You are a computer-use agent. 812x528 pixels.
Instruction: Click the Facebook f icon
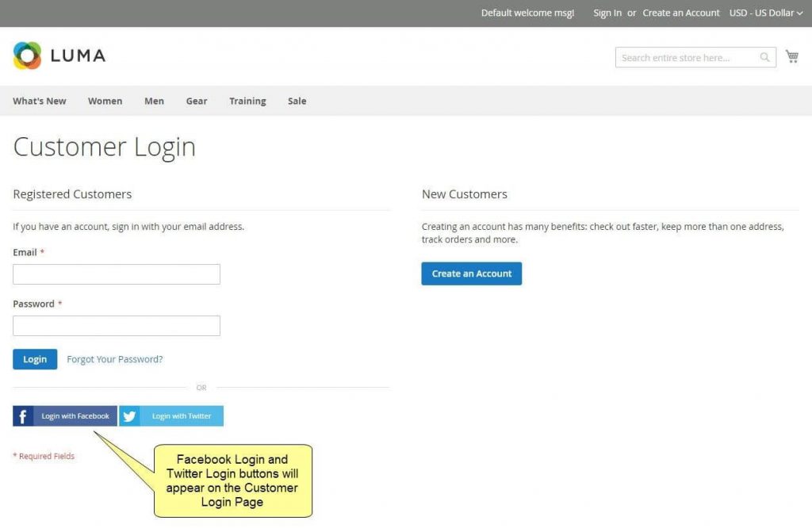23,416
